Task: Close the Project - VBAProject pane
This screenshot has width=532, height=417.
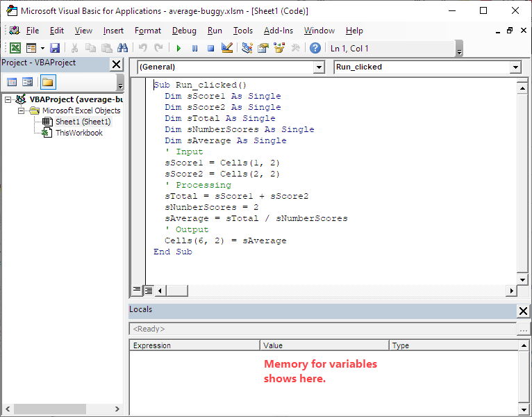Action: [117, 64]
